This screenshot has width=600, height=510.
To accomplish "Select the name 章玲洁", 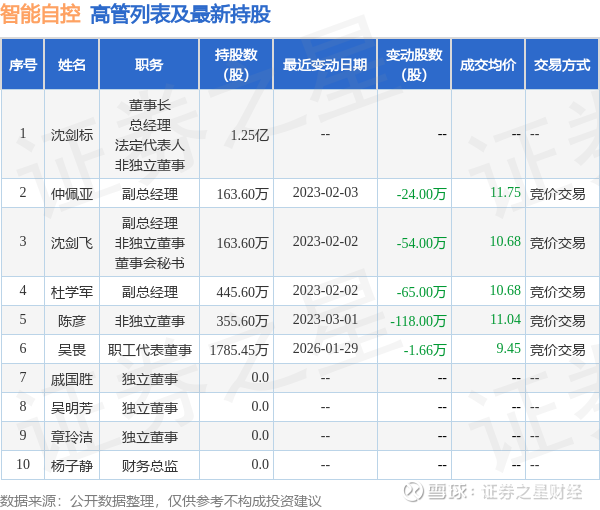I will 72,437.
